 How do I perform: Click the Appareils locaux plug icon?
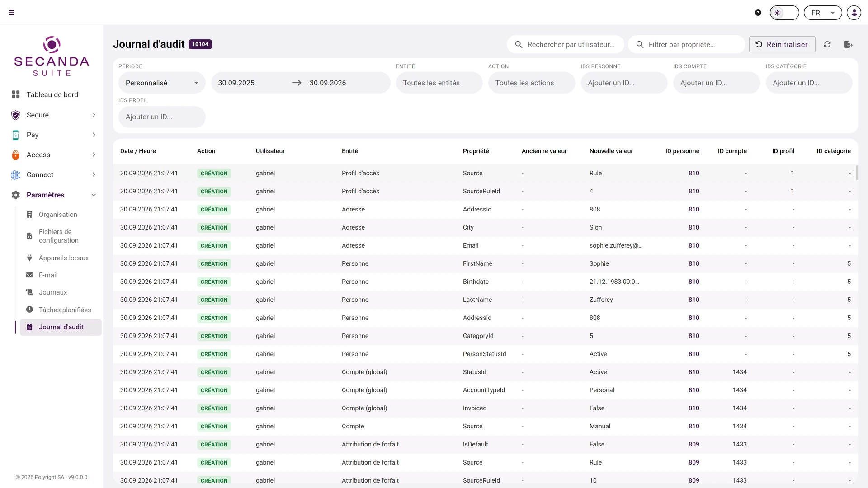click(x=29, y=258)
